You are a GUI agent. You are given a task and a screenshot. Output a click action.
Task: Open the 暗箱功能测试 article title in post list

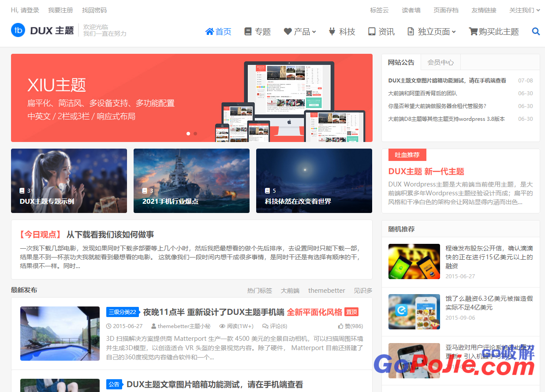click(x=215, y=385)
